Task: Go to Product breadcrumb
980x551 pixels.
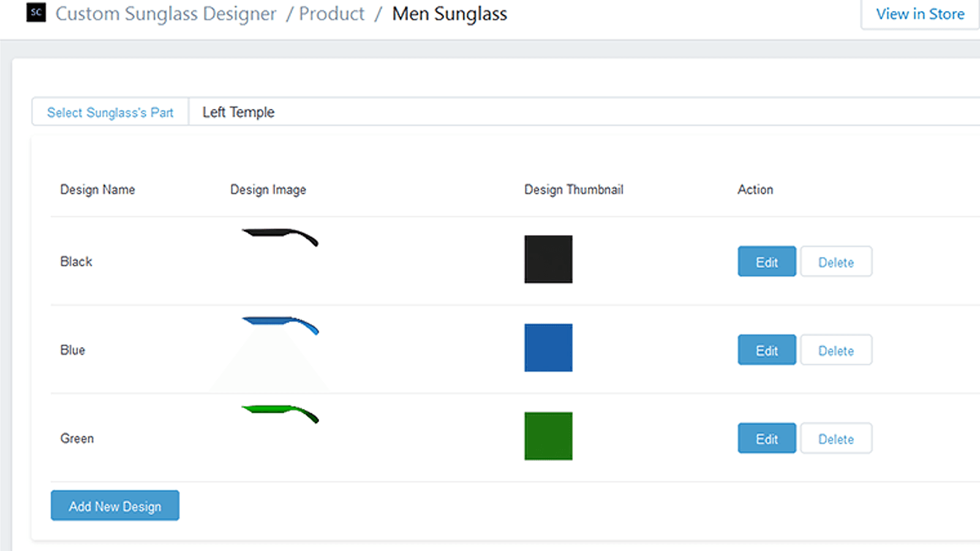Action: pos(331,14)
